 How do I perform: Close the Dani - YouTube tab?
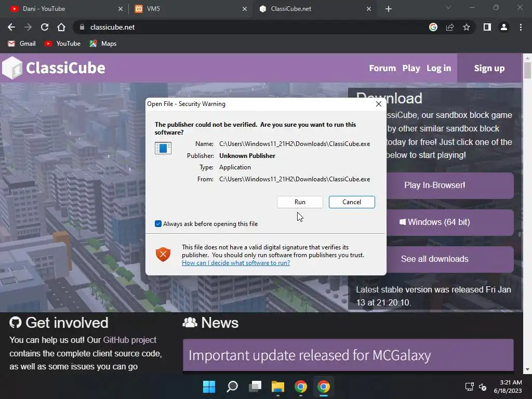pyautogui.click(x=120, y=9)
